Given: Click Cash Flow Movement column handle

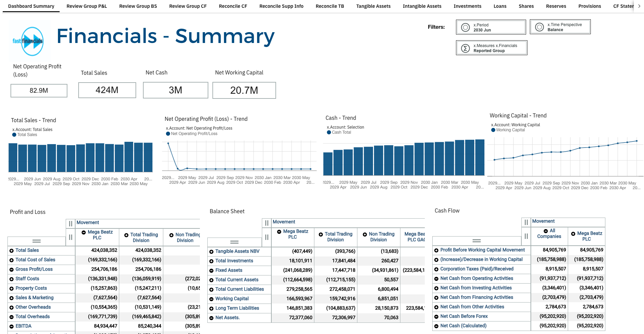Looking at the screenshot, I should [x=526, y=222].
